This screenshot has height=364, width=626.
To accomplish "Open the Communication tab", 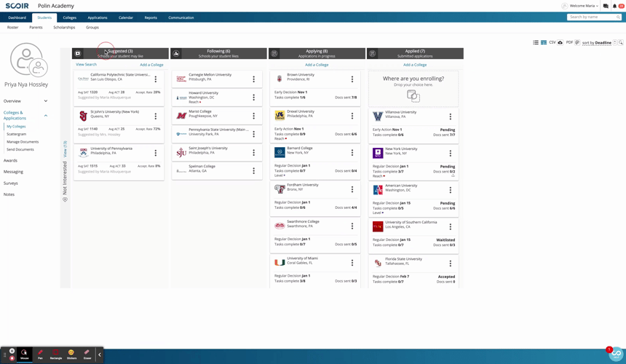I will [x=181, y=17].
